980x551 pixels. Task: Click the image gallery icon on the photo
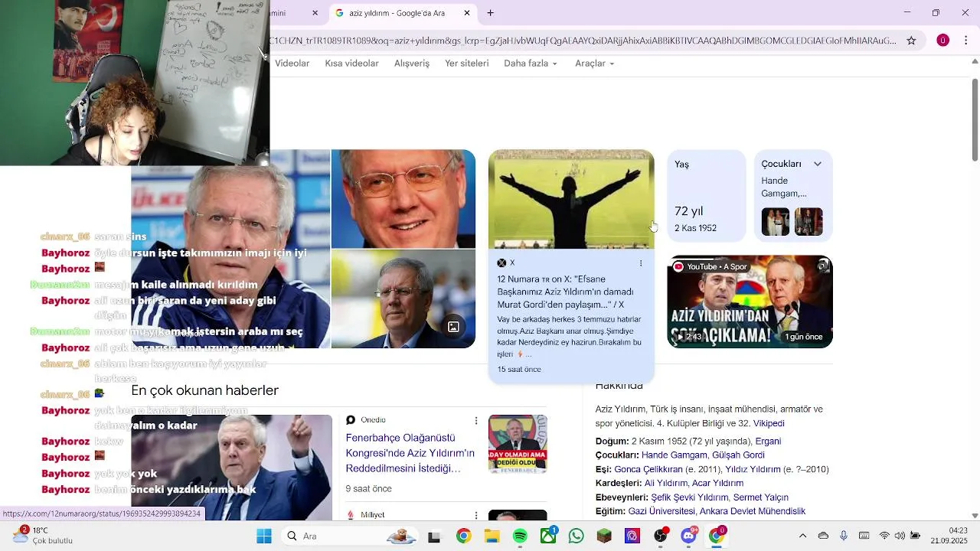point(453,327)
